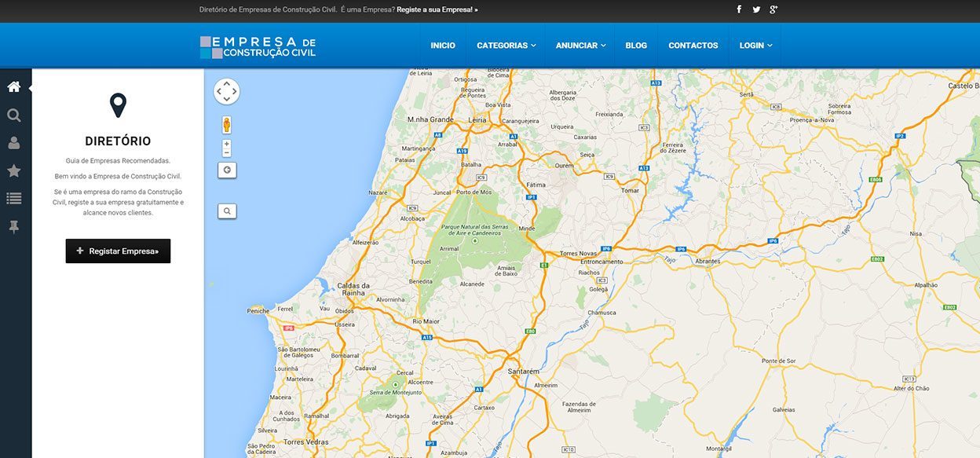This screenshot has width=980, height=458.
Task: Go to the INICIO menu item
Action: point(443,46)
